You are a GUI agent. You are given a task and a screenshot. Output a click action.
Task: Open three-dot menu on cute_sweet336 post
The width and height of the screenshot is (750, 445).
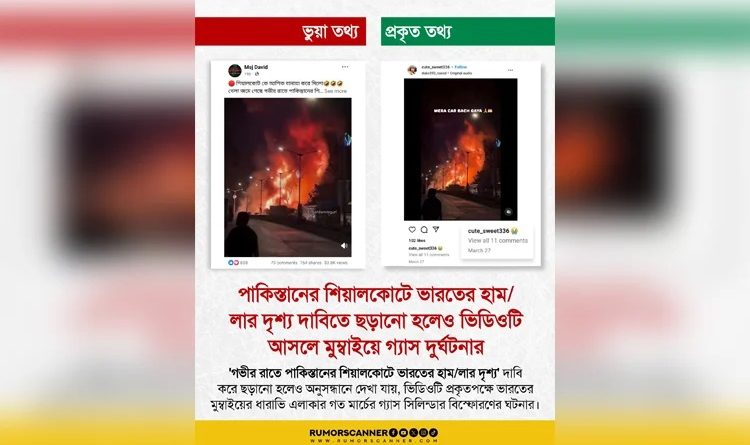[x=510, y=70]
